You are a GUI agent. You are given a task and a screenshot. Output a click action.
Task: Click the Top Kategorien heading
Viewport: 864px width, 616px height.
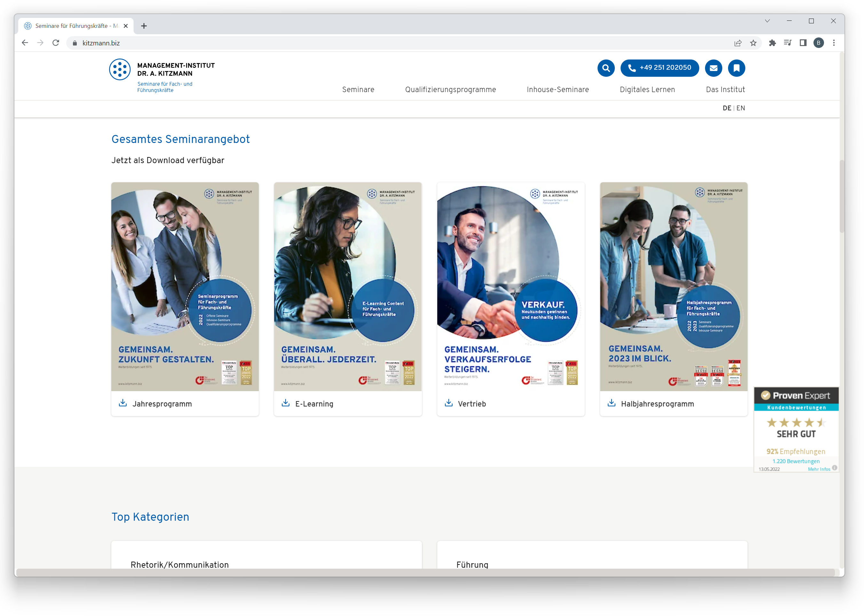point(150,517)
